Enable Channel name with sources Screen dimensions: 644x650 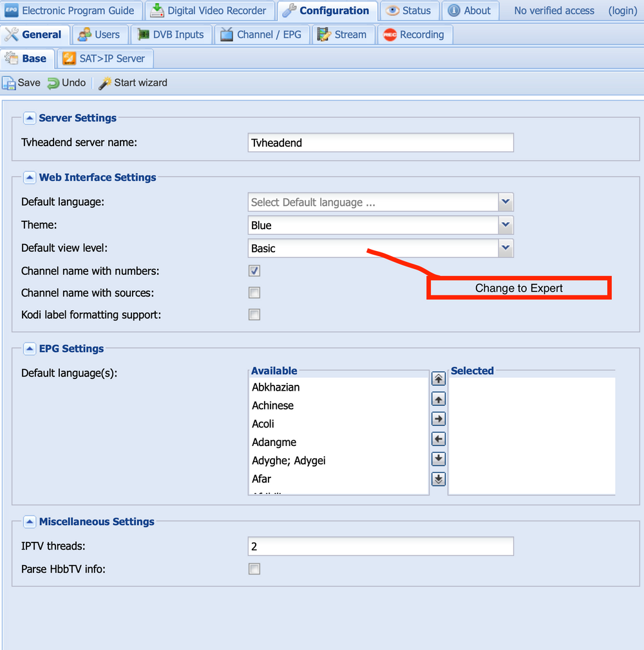[254, 293]
